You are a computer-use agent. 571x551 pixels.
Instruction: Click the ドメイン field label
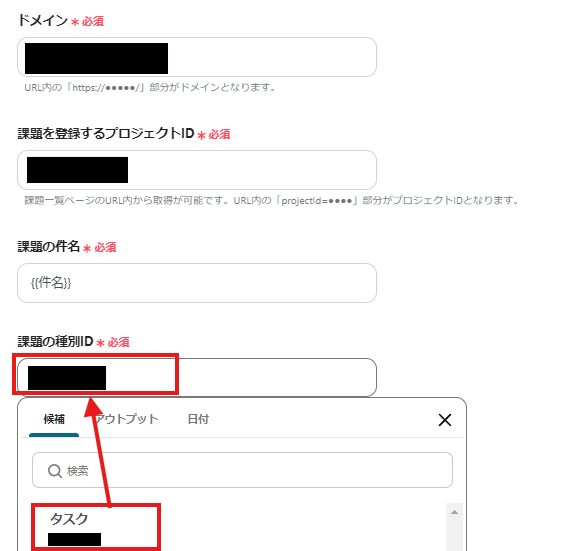tap(43, 20)
